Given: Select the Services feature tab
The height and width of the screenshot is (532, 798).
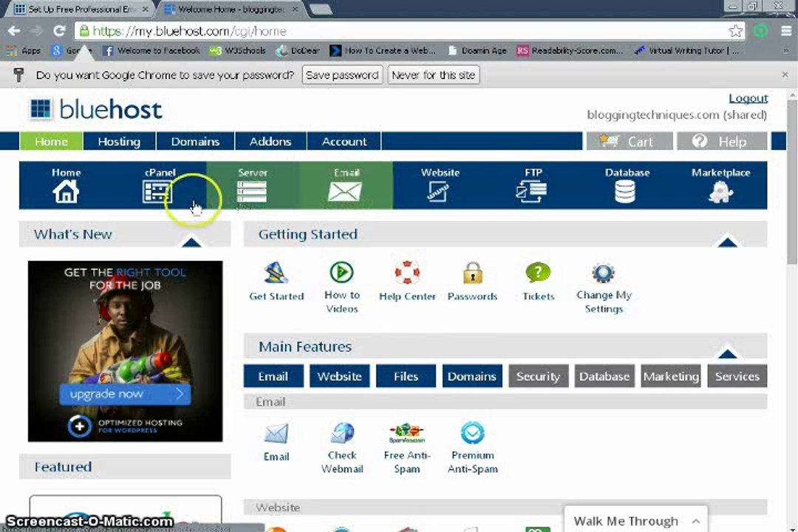Looking at the screenshot, I should point(737,376).
